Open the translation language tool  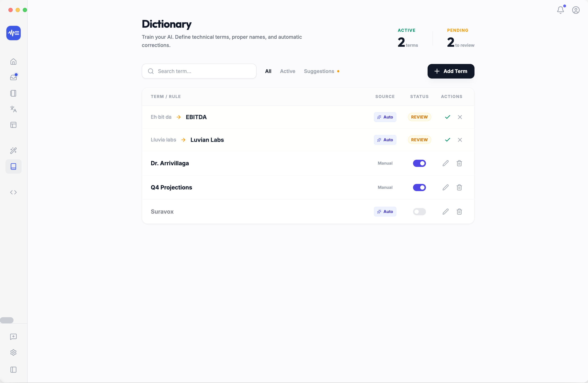pyautogui.click(x=13, y=109)
